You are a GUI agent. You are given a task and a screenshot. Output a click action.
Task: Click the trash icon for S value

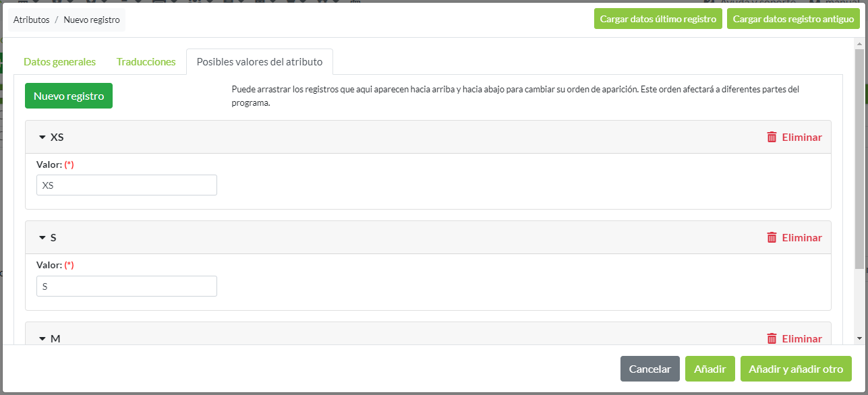[x=772, y=238]
